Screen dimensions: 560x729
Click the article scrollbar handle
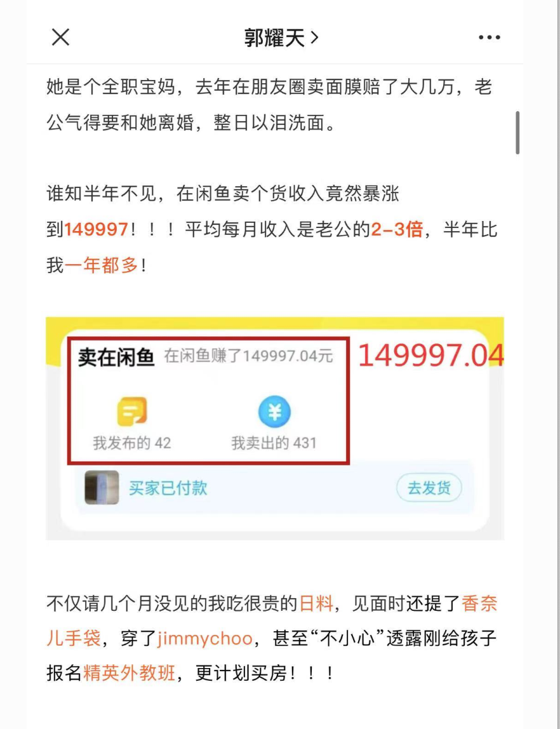coord(517,133)
